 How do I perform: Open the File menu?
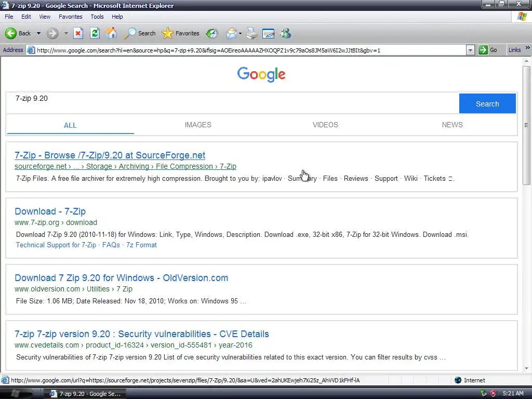[9, 17]
